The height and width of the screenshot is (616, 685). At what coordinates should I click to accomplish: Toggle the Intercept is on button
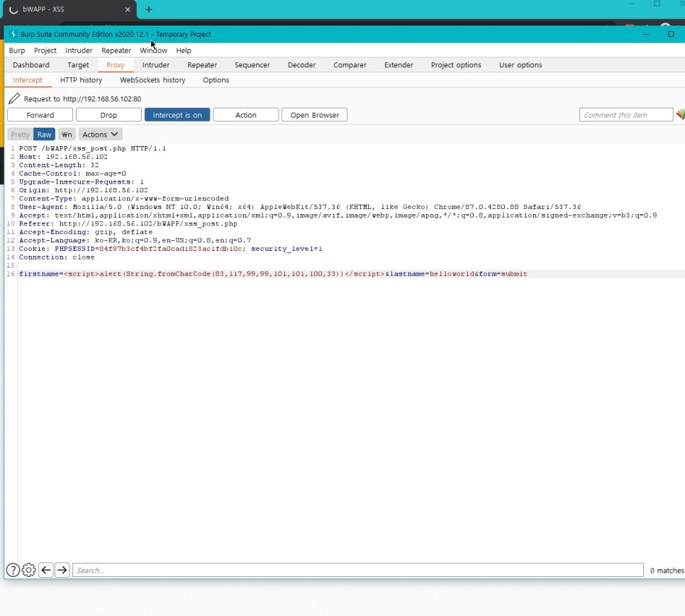(x=177, y=115)
